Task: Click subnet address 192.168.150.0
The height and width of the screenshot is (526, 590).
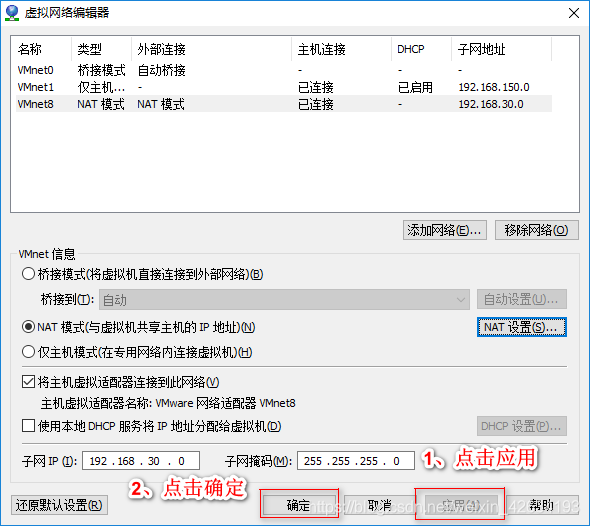Action: (494, 87)
